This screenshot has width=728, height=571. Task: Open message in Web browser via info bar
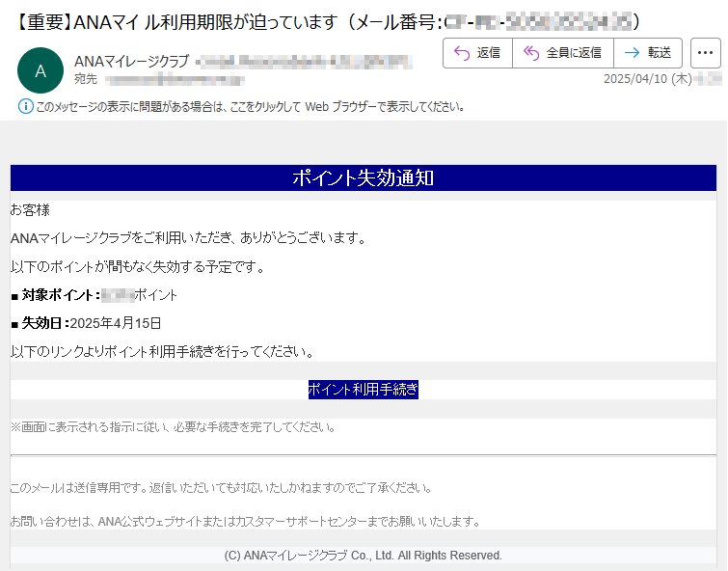[x=251, y=107]
